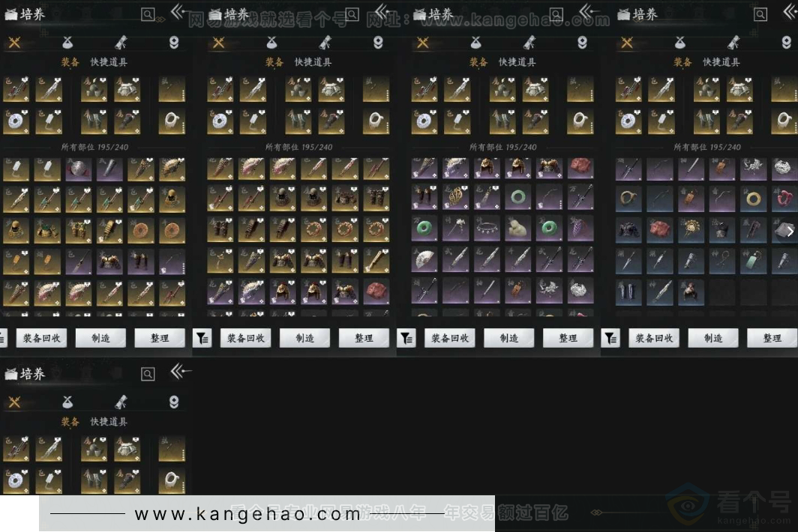Click 制造 in the third panel

509,338
